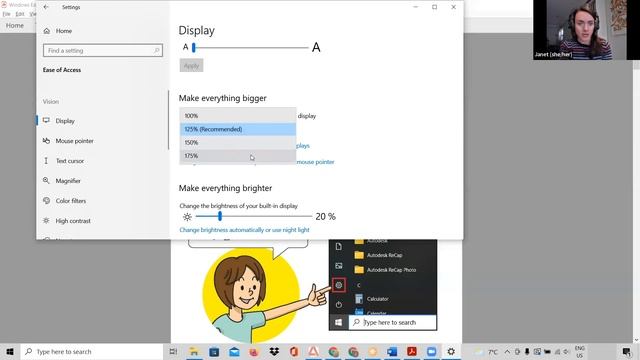Open Change brightness automatically or night light link
Viewport: 640px width, 360px height.
point(244,230)
